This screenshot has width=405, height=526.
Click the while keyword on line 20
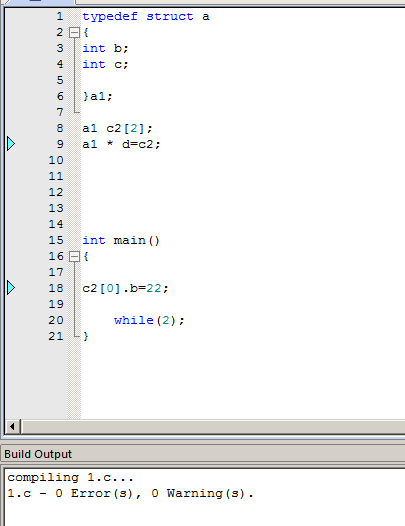point(134,320)
